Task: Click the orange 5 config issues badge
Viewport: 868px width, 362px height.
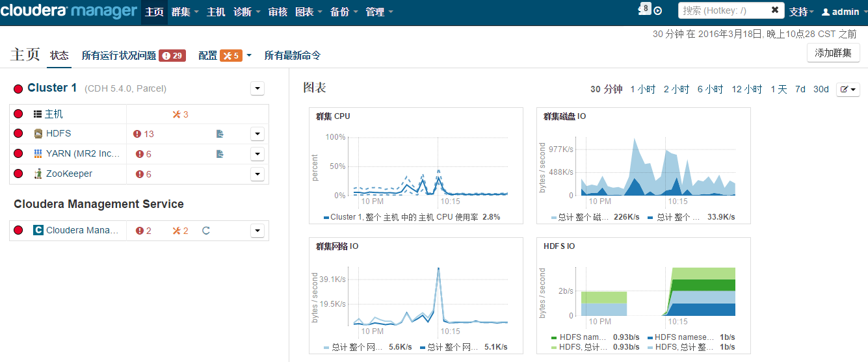Action: point(231,56)
